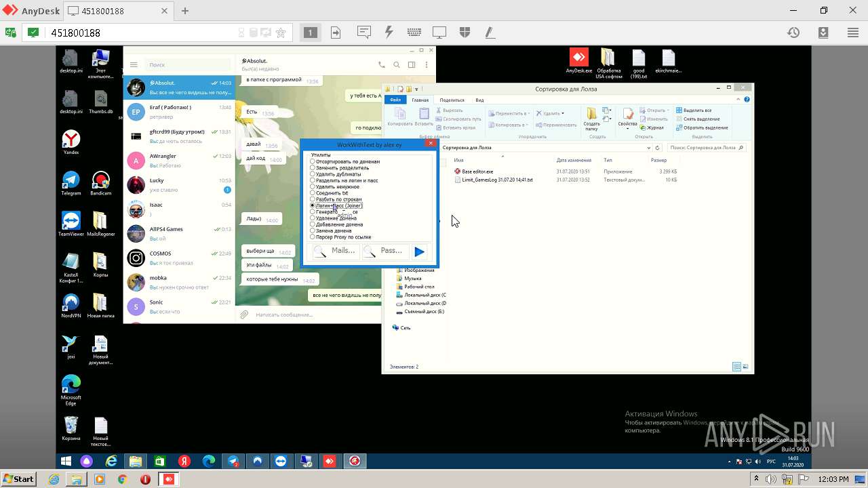This screenshot has height=488, width=868.
Task: Open AnyDesk display settings monitor icon
Action: click(439, 33)
